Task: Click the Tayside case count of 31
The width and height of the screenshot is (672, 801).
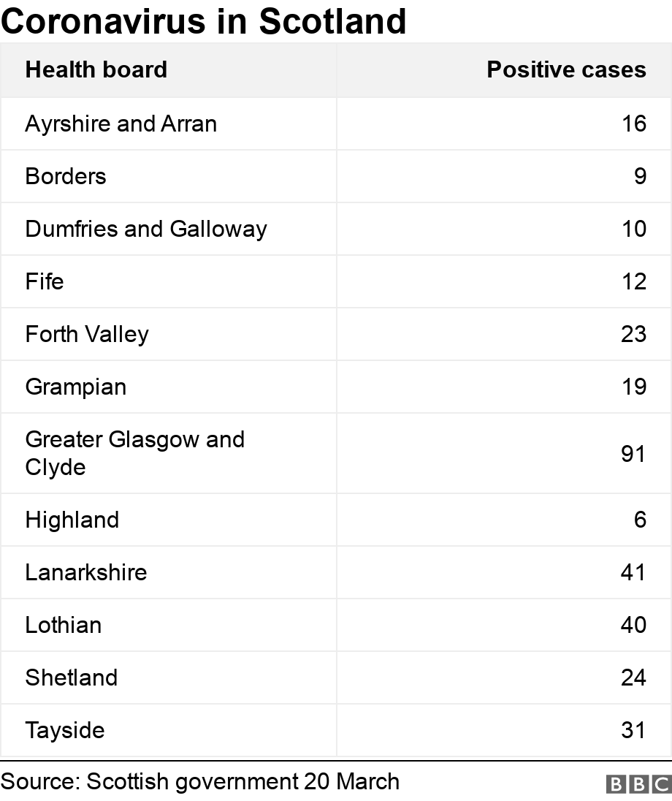Action: pyautogui.click(x=633, y=730)
